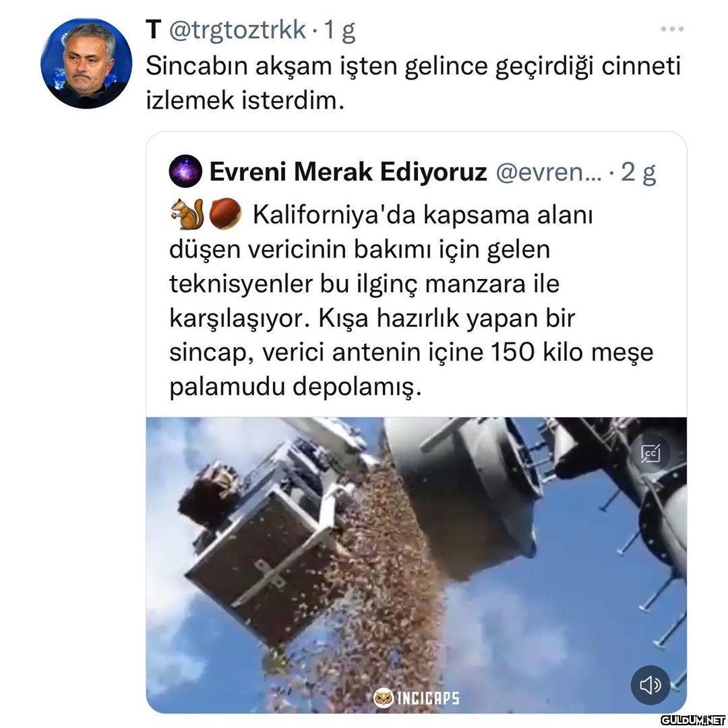
Task: Open the Evreni Merak Ediyoruz account name
Action: coord(348,172)
